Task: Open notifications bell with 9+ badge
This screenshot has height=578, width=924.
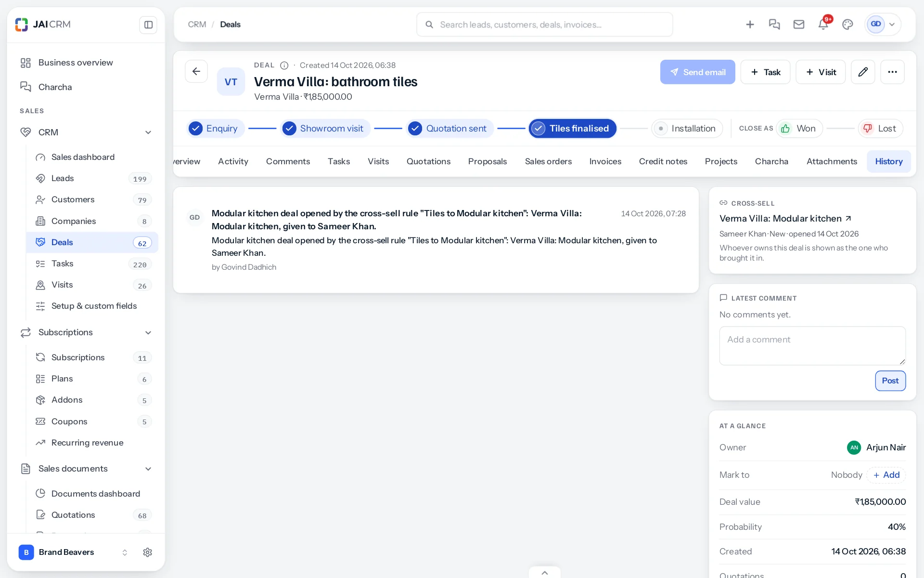Action: click(823, 25)
